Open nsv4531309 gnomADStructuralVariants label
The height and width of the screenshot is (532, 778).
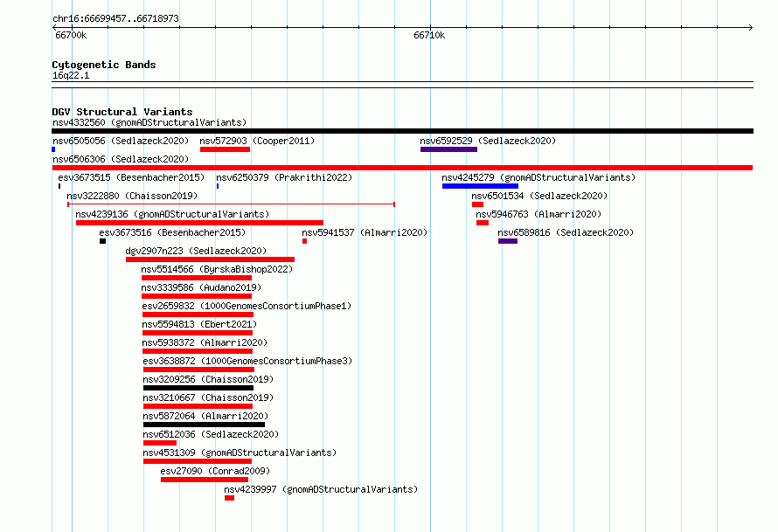240,453
